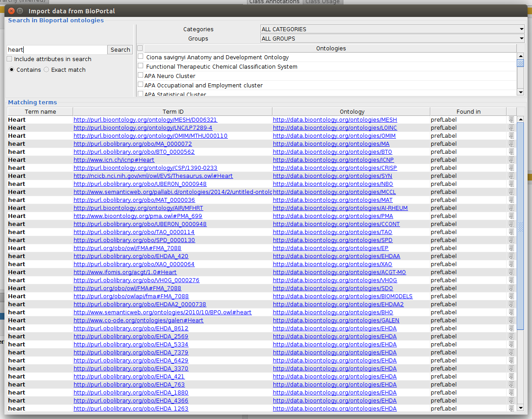This screenshot has height=419, width=532.
Task: Switch to Class Usage tab
Action: 322,2
